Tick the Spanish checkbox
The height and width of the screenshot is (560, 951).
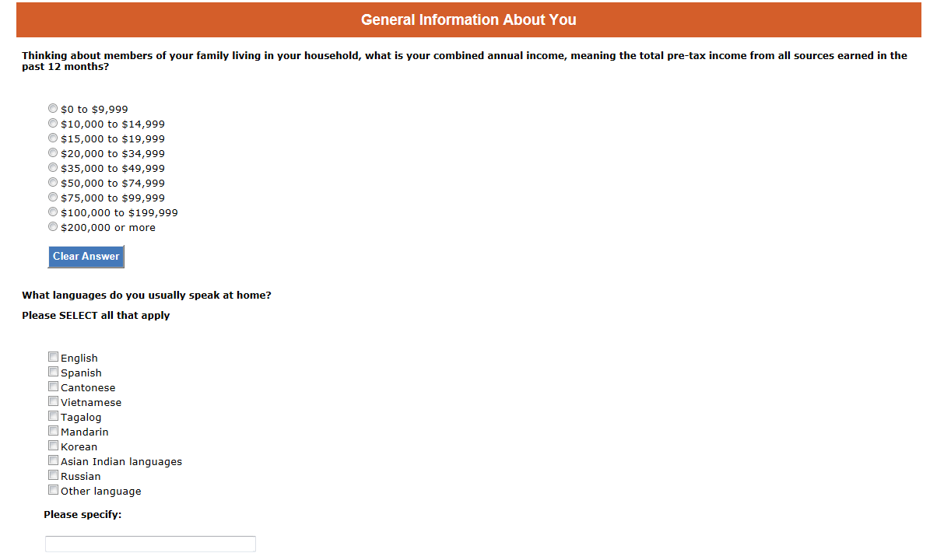point(54,372)
